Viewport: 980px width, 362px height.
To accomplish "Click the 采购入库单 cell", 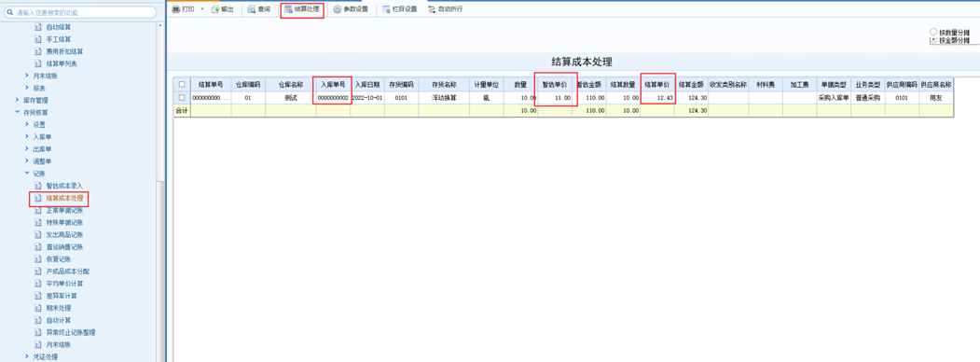I will (834, 98).
